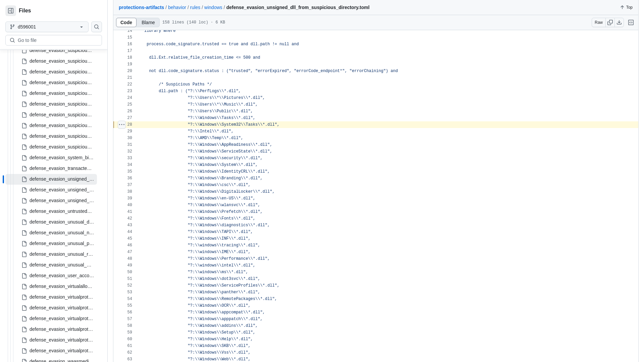Screen dimensions: 644x362
Task: Open defense_evasion_unusual_n… file in tree
Action: 61,233
